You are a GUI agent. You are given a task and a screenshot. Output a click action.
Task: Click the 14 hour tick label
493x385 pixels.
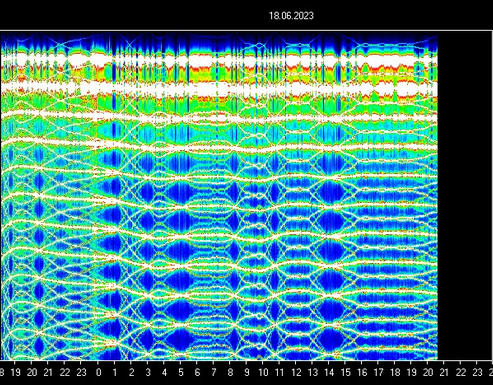coord(329,372)
